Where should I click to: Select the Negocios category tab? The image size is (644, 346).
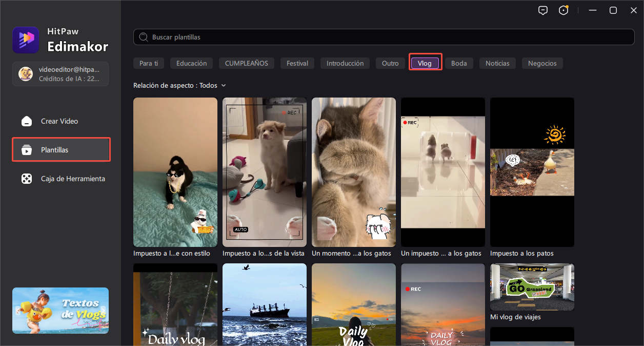pos(542,63)
